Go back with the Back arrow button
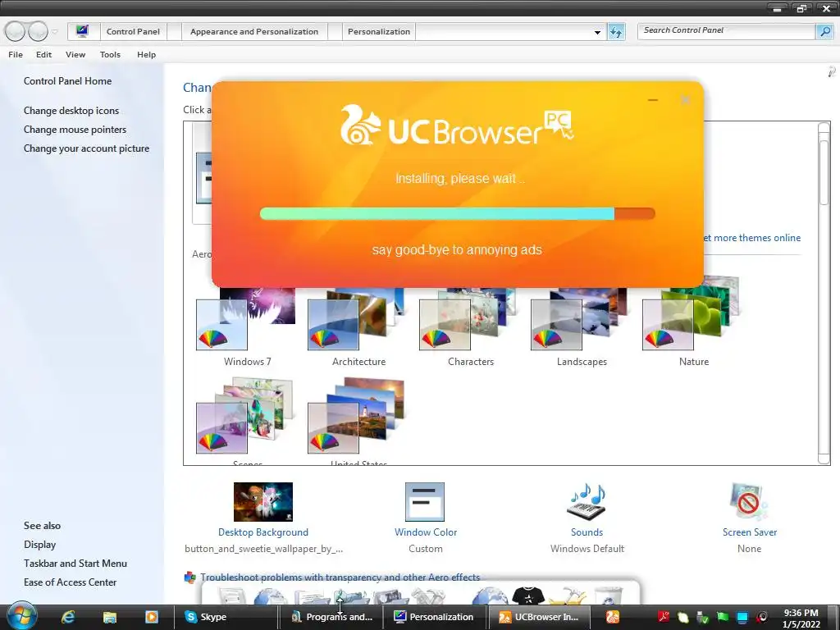Image resolution: width=840 pixels, height=630 pixels. (15, 32)
